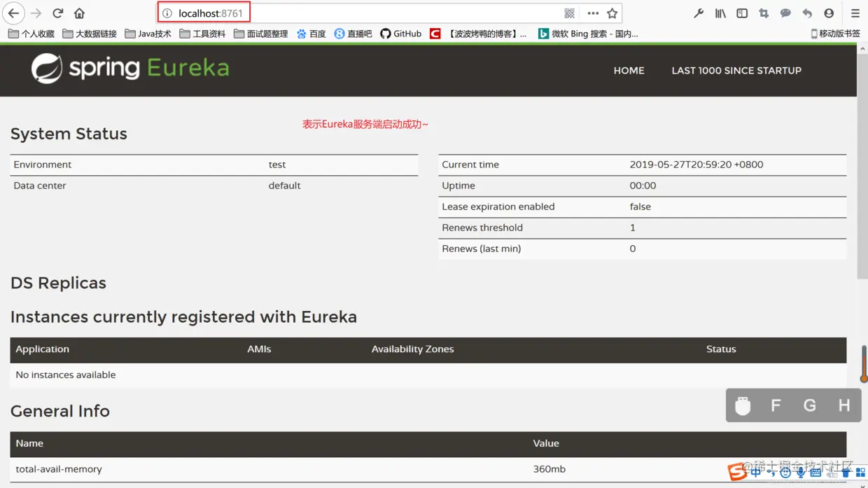The image size is (868, 488).
Task: Select the data center value 'default'
Action: [284, 186]
